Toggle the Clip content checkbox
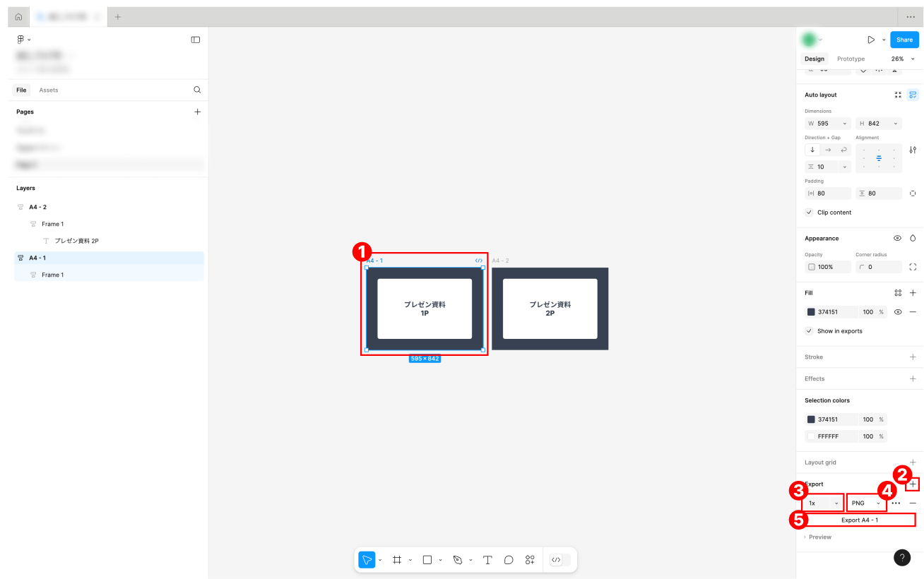This screenshot has height=579, width=924. coord(809,213)
